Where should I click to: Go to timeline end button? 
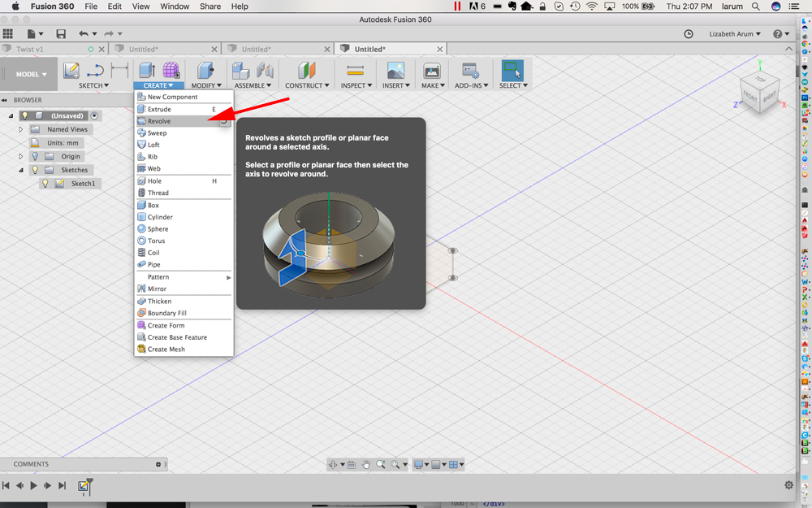point(63,486)
